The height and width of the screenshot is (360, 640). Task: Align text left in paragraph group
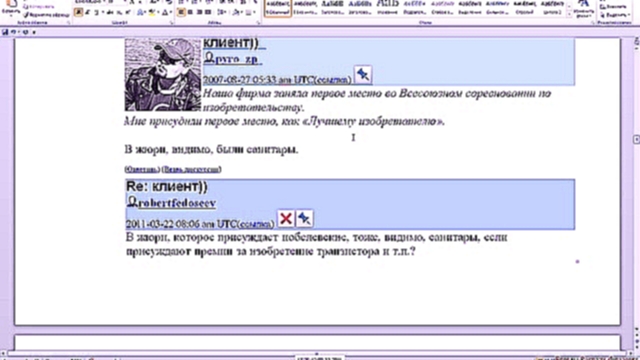[x=181, y=13]
